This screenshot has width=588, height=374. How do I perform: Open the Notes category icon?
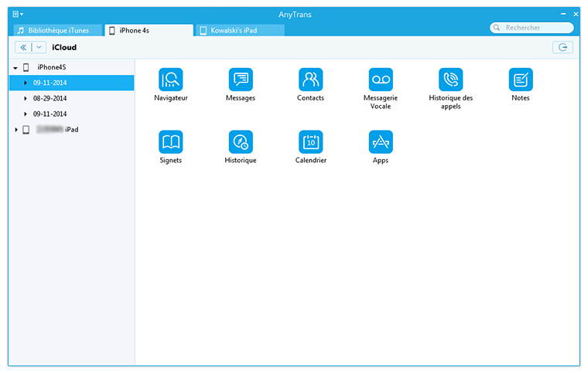click(x=521, y=80)
